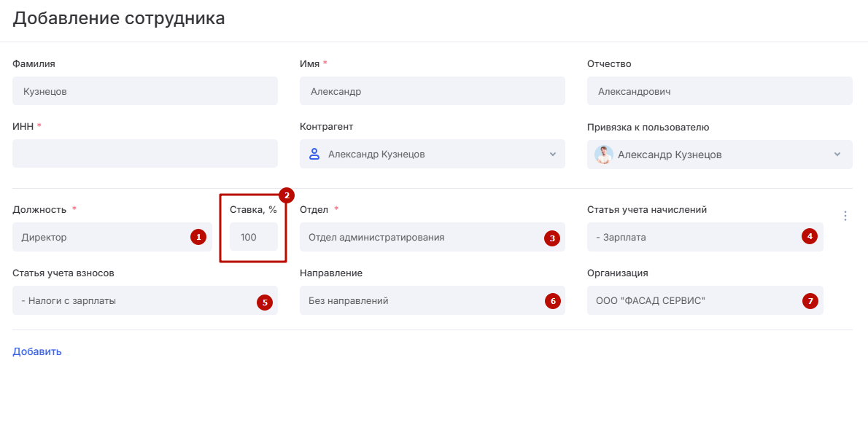This screenshot has height=425, width=868.
Task: Focus the empty ИНН input field
Action: pyautogui.click(x=144, y=154)
